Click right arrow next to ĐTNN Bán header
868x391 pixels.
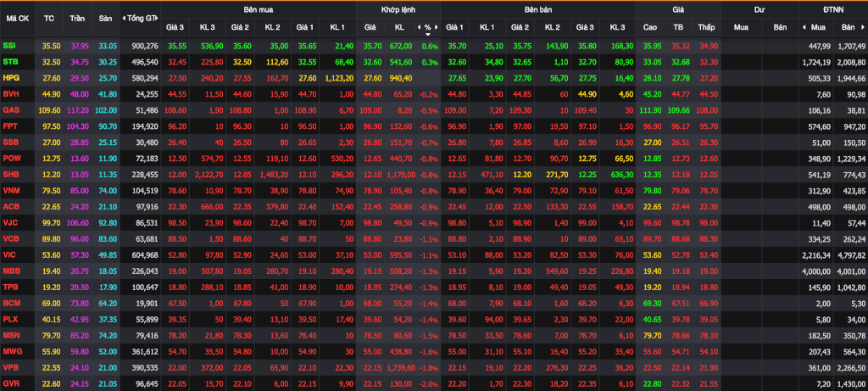pyautogui.click(x=864, y=27)
